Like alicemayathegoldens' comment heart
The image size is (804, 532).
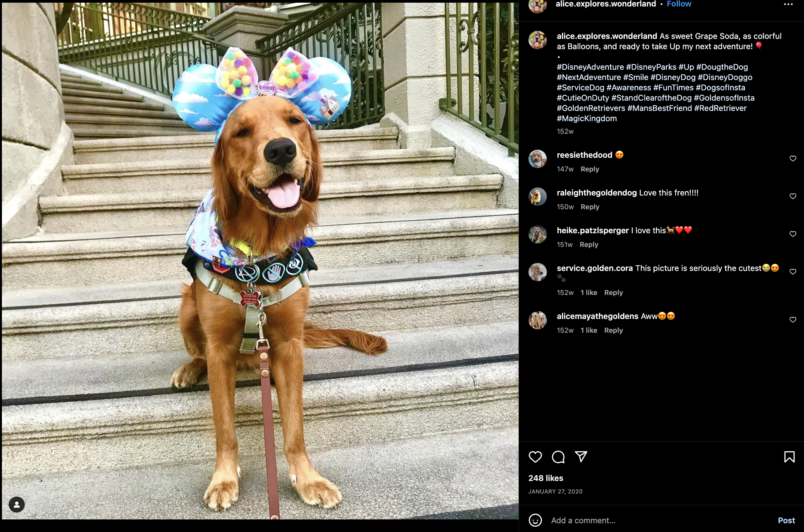(793, 320)
